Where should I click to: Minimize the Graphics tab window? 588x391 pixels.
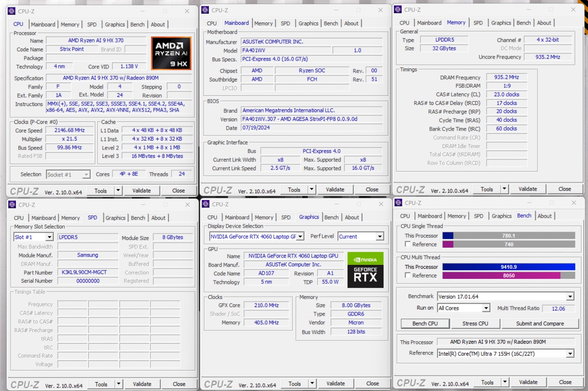pyautogui.click(x=336, y=204)
